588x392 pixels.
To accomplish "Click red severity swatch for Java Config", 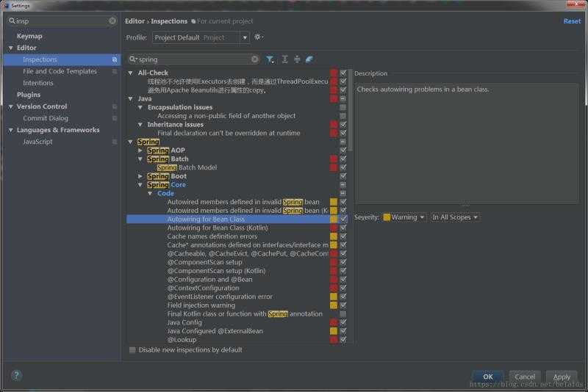I will pos(334,322).
